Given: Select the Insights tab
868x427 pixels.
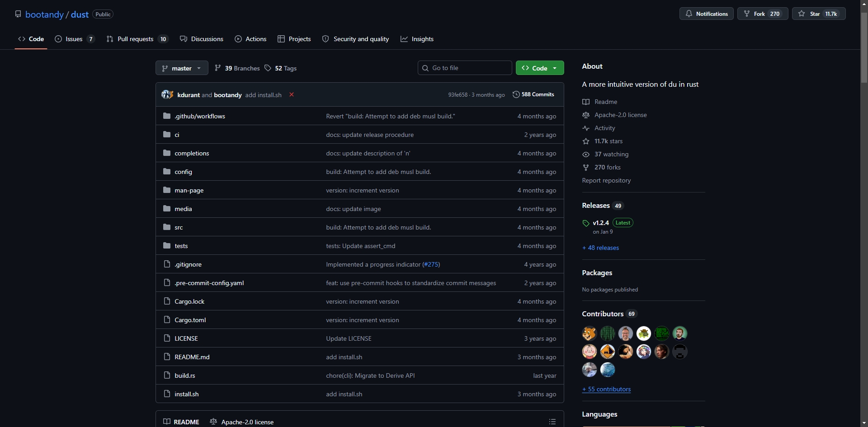Looking at the screenshot, I should (417, 39).
